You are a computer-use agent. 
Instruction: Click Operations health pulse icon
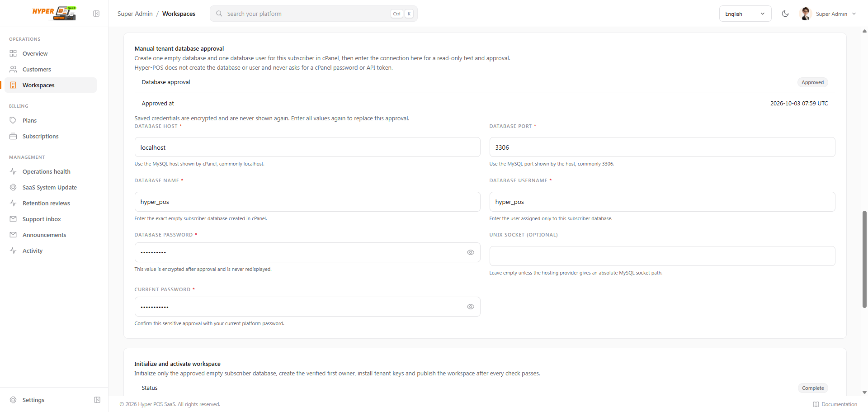pyautogui.click(x=13, y=171)
